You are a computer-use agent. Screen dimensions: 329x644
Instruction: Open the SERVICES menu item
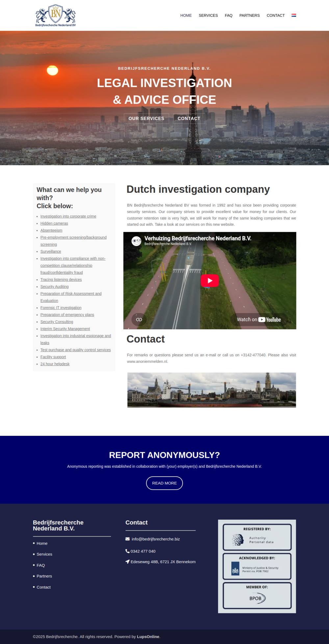208,15
